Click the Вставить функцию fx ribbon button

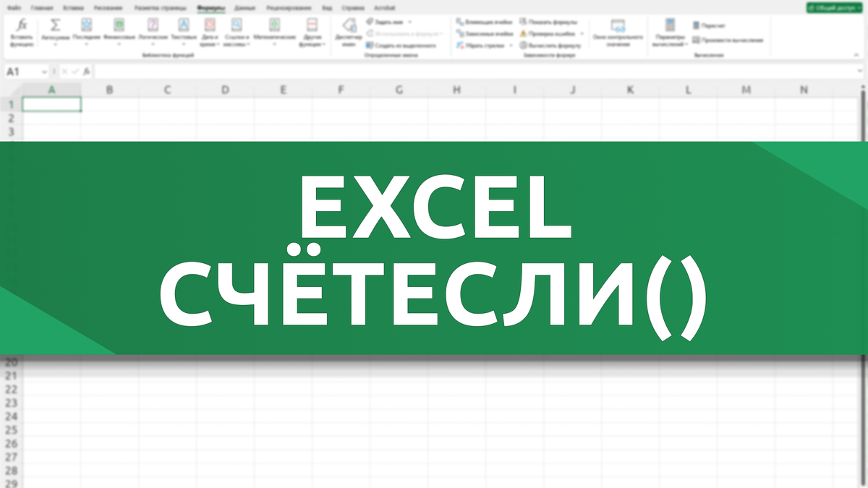[22, 33]
